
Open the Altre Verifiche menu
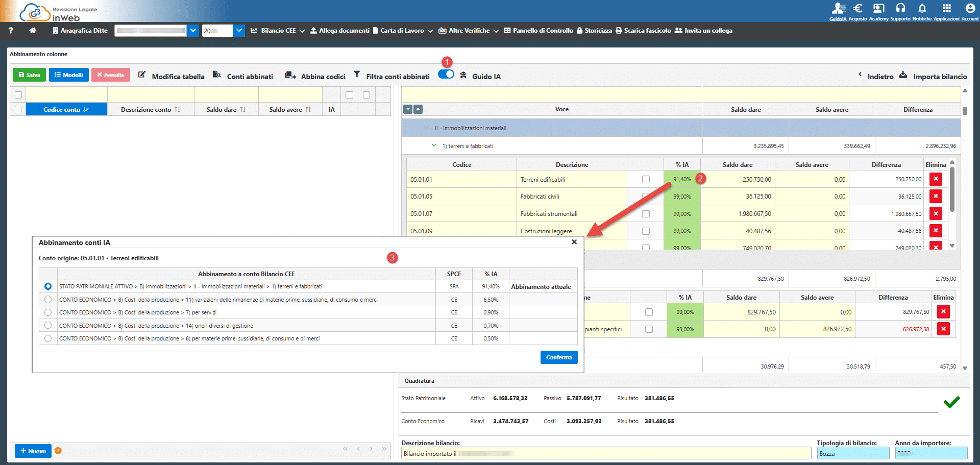point(469,31)
